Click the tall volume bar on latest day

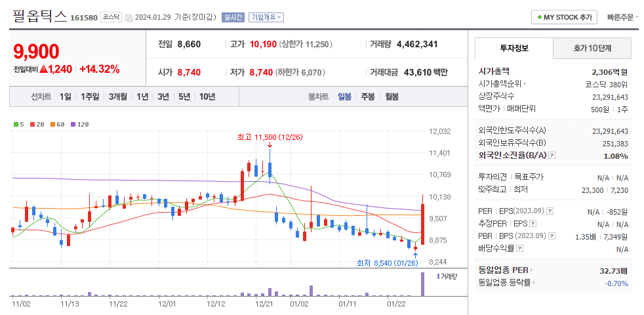(x=422, y=283)
